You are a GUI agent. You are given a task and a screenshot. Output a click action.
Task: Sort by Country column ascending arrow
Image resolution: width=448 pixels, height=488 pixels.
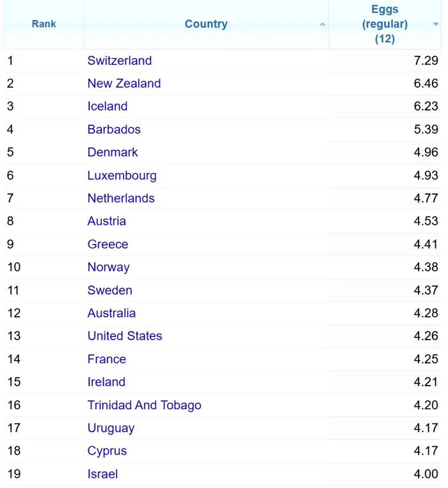(x=323, y=25)
